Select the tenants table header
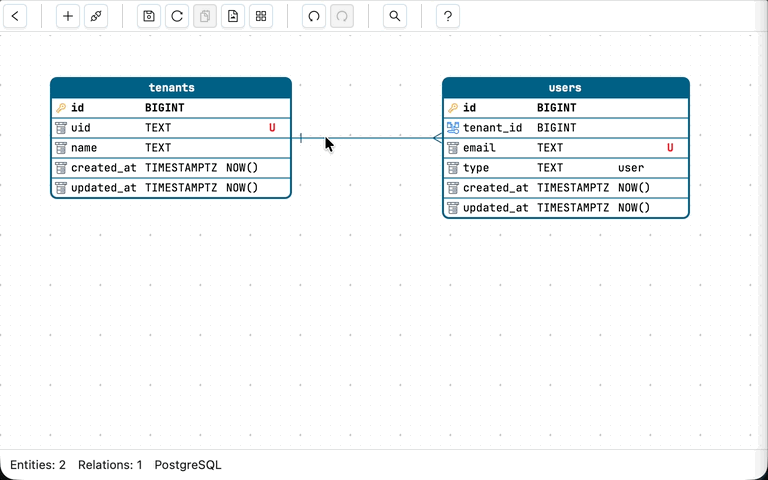768x480 pixels. point(171,88)
